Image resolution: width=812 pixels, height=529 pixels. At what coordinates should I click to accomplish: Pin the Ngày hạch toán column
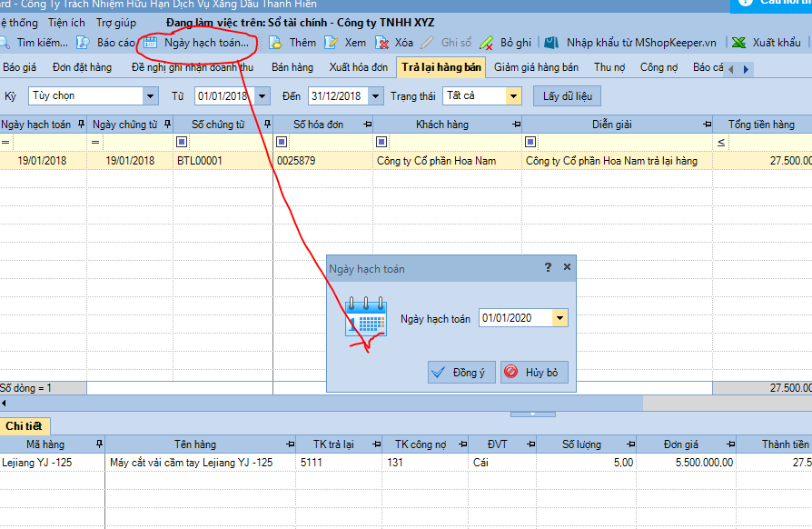(81, 125)
